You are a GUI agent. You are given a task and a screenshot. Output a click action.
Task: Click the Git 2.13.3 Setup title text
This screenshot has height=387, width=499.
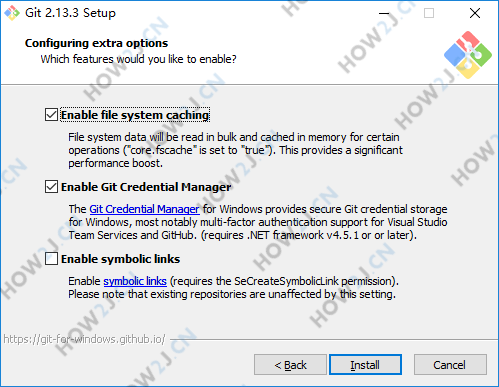tap(70, 13)
